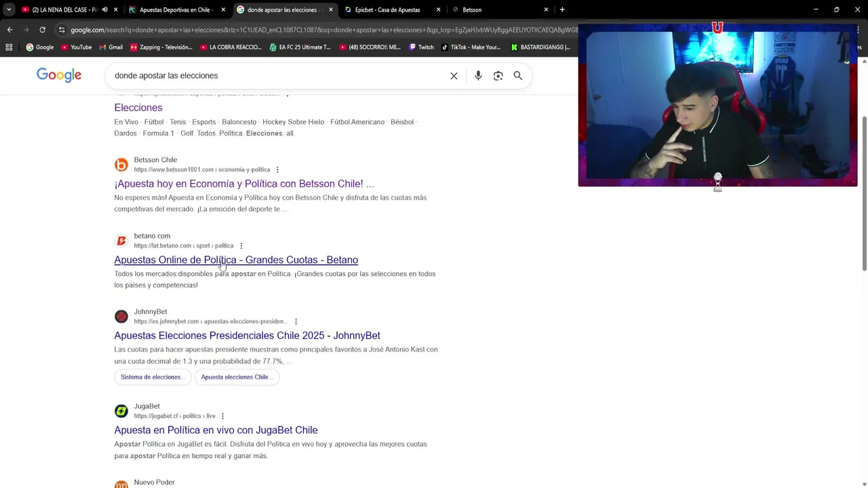Open Apuesta en Política JugaBet Chile link
The image size is (868, 488).
coord(216,430)
